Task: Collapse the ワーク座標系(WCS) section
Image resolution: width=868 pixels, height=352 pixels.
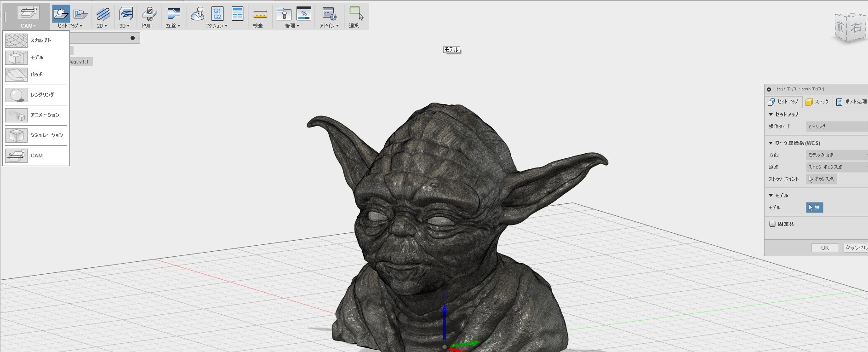Action: click(771, 143)
